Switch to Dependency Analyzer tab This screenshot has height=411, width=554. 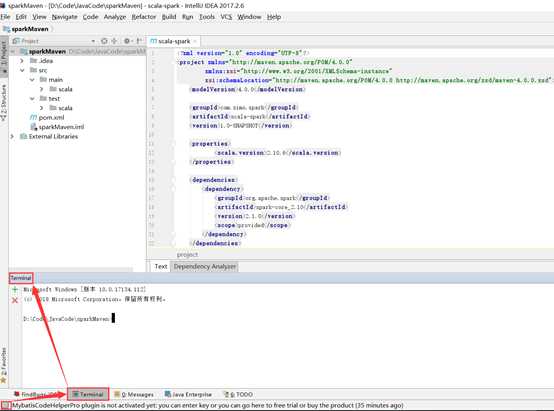coord(205,266)
